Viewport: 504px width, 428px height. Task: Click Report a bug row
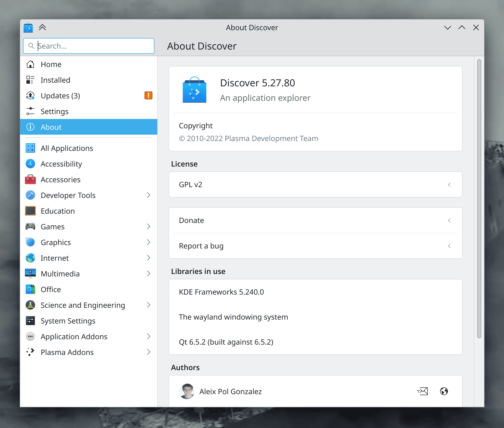tap(316, 246)
